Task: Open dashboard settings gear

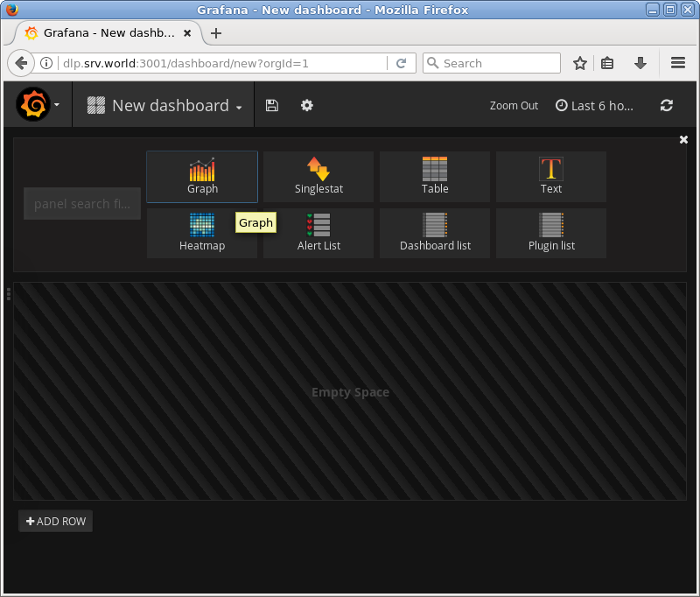Action: coord(307,105)
